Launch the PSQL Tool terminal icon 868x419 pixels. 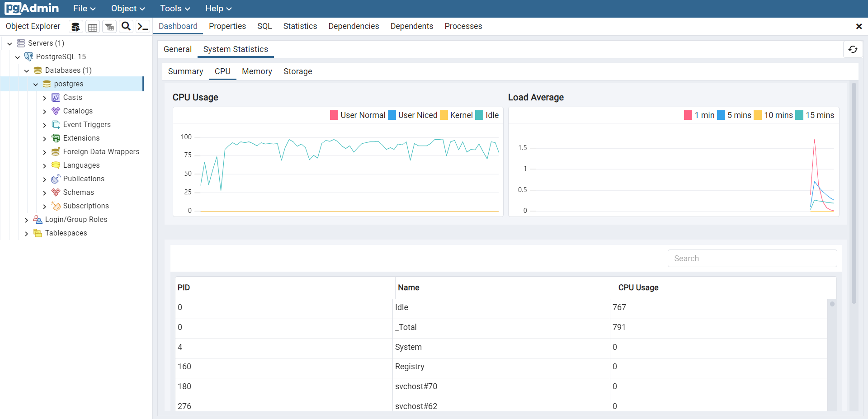coord(143,27)
